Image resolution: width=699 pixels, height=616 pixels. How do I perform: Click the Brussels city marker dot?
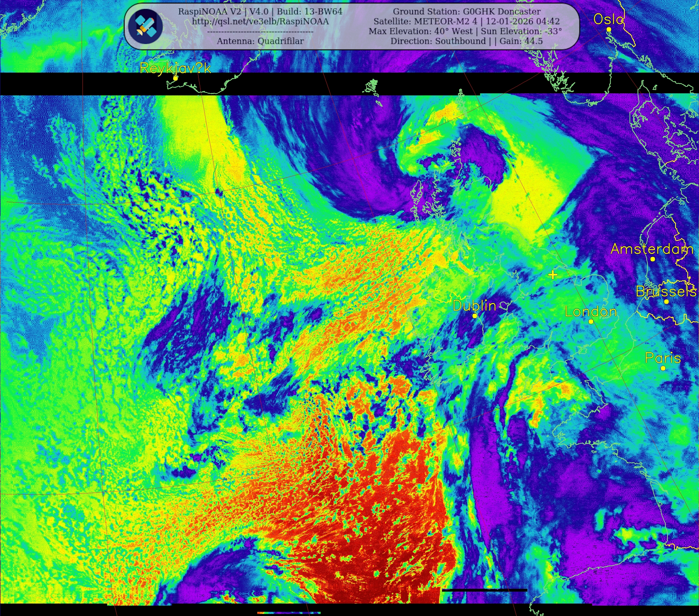click(x=667, y=302)
